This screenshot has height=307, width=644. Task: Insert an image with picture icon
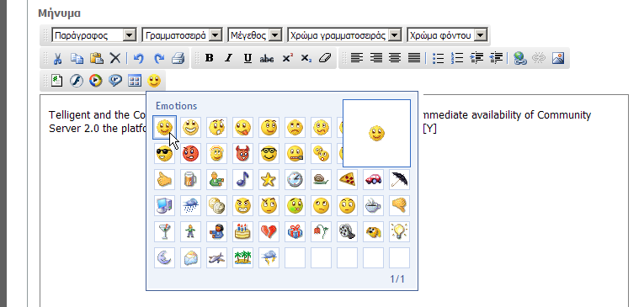(x=558, y=58)
